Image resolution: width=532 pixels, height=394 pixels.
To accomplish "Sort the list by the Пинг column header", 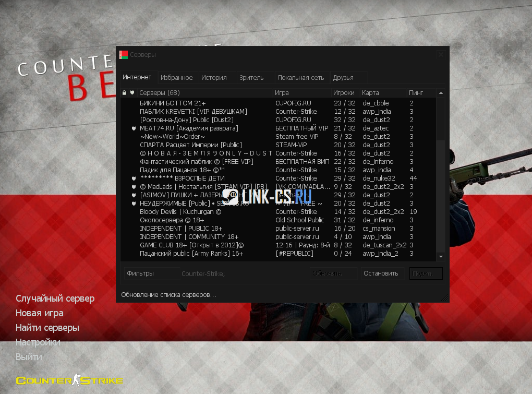I will coord(416,92).
